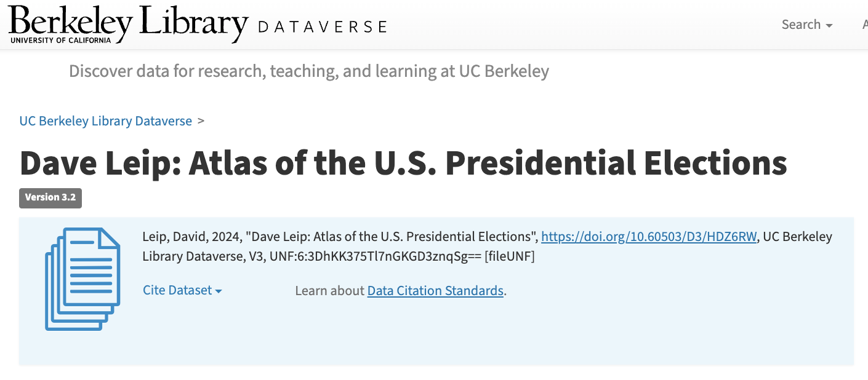Open the Search menu dropdown
This screenshot has height=380, width=868.
(x=806, y=25)
